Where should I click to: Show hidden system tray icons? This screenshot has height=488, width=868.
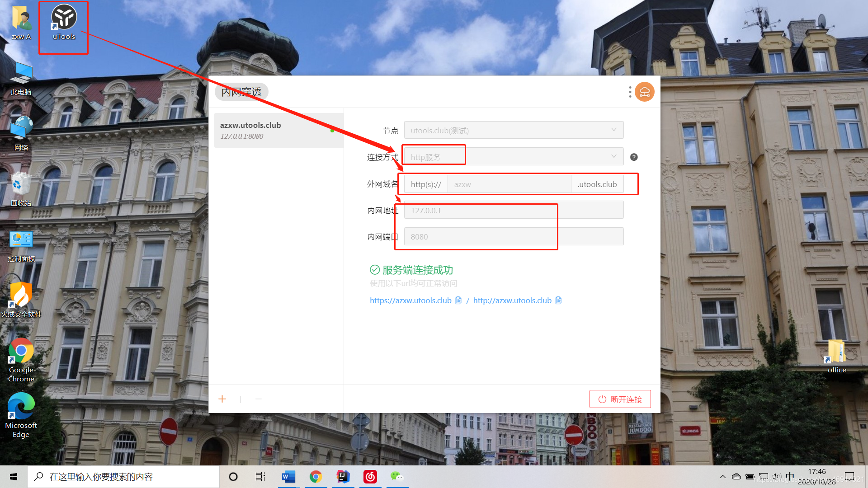(x=722, y=477)
